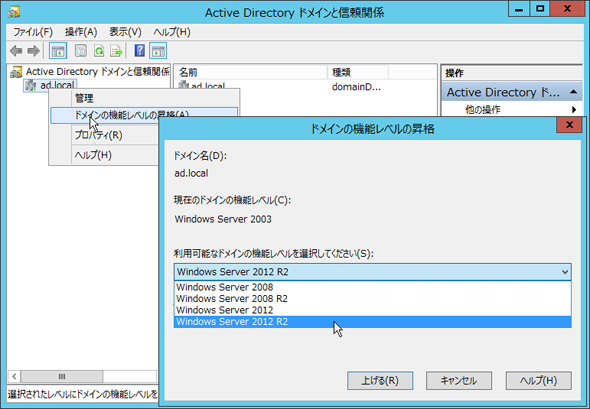Click the Forward arrow toolbar icon
This screenshot has height=409, width=590.
point(33,51)
